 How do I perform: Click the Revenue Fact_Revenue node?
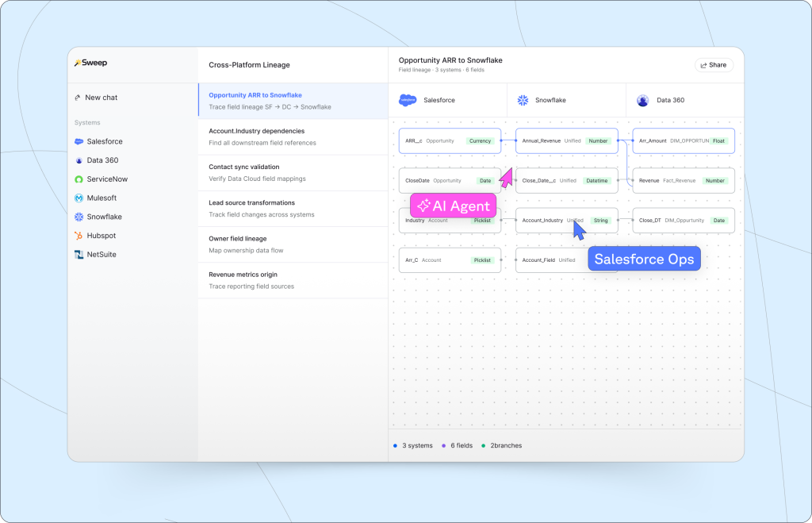point(684,181)
